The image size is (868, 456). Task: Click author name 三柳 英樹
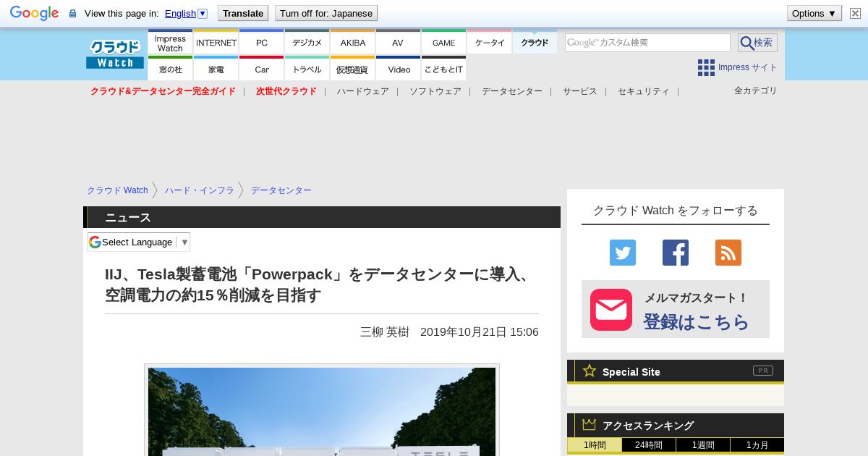coord(385,332)
